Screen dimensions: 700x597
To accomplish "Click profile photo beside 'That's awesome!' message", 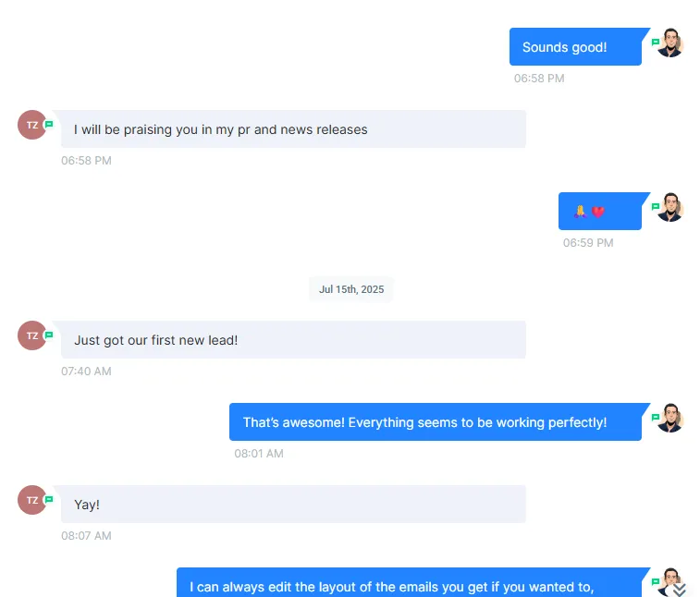I will click(670, 418).
